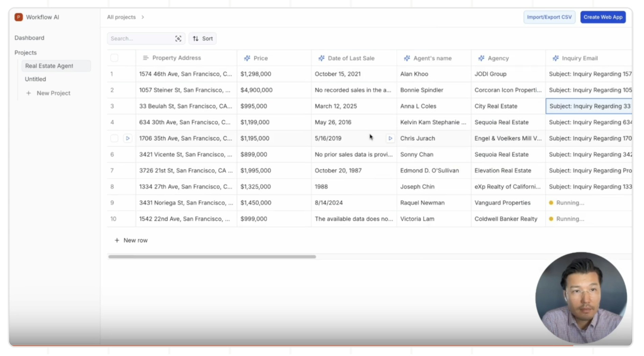
Task: Click the JODI Group agency cell
Action: click(x=508, y=74)
